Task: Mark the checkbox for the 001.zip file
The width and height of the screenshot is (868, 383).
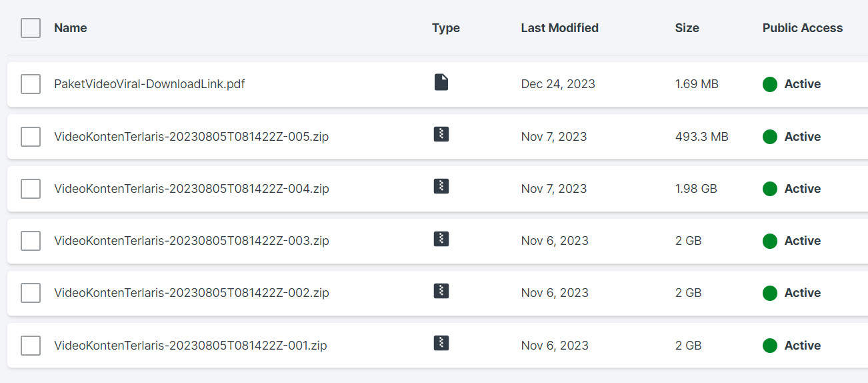Action: click(x=31, y=346)
